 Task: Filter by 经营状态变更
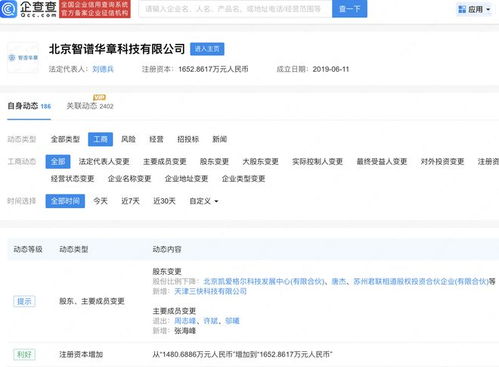coord(72,179)
